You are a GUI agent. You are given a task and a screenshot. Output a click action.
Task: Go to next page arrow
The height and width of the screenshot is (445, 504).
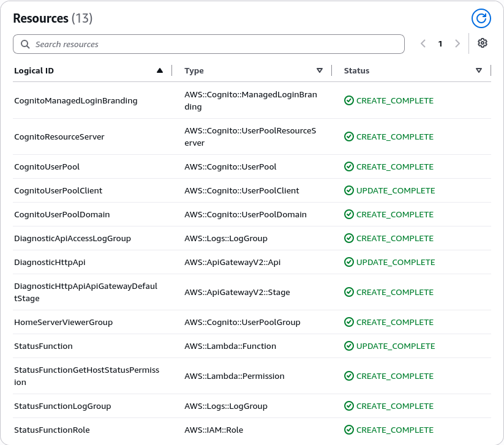tap(457, 43)
